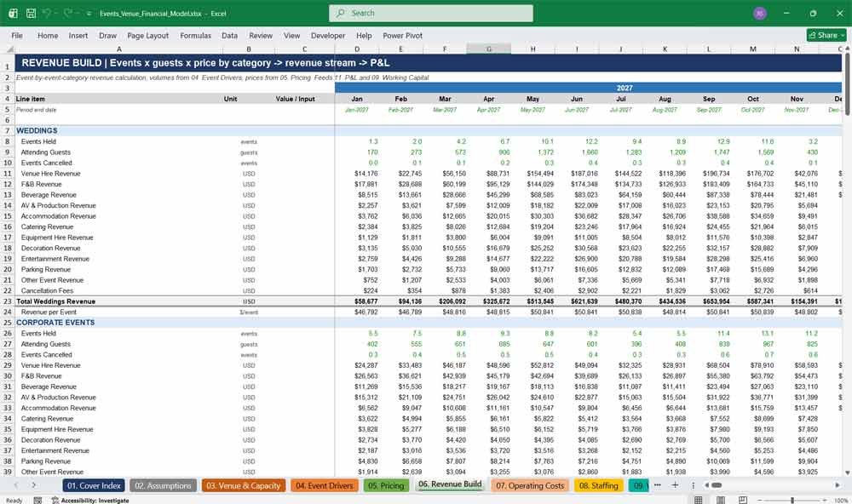
Task: Select row 23 header
Action: click(x=8, y=301)
